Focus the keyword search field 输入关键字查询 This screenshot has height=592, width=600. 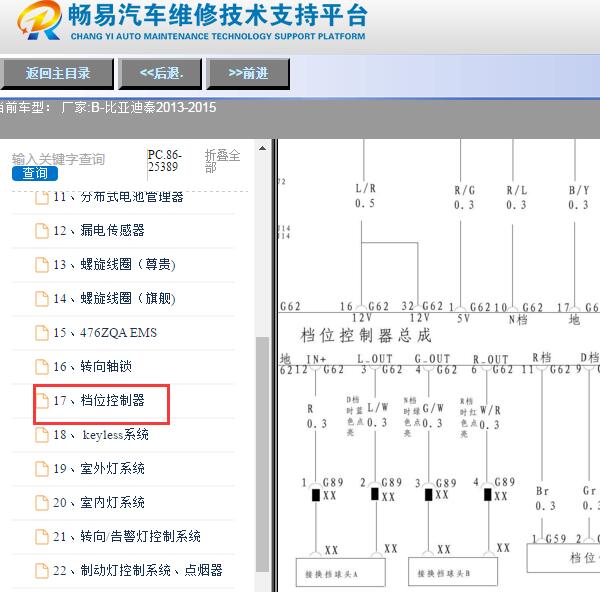pos(58,159)
